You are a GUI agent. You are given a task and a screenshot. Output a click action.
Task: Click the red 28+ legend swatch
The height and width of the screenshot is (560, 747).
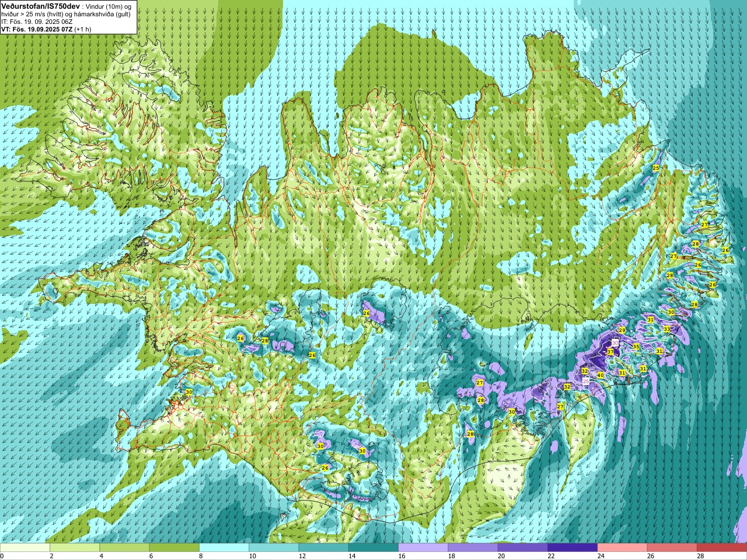click(x=721, y=548)
